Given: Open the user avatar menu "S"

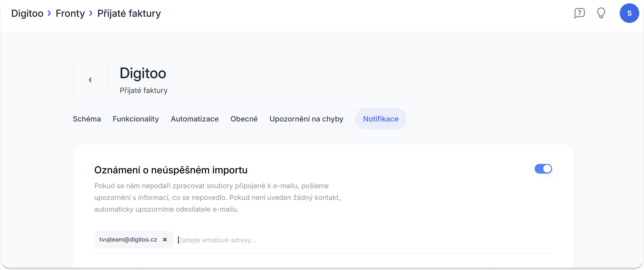Looking at the screenshot, I should coord(629,13).
